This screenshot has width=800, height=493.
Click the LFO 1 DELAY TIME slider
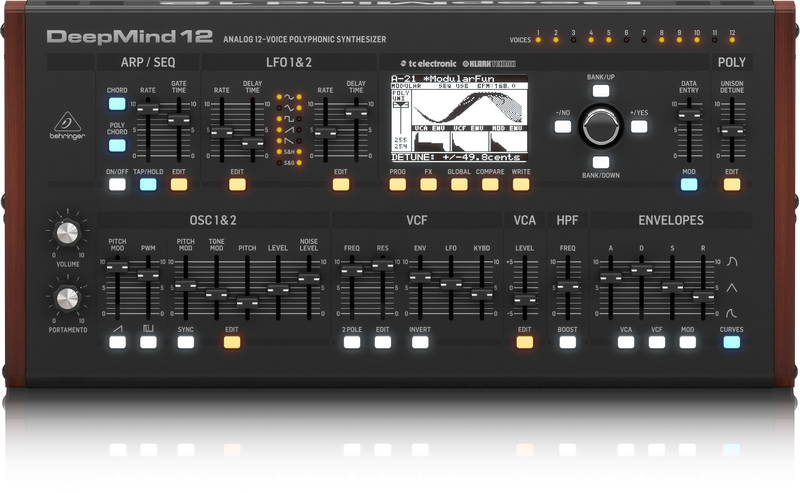pyautogui.click(x=253, y=143)
